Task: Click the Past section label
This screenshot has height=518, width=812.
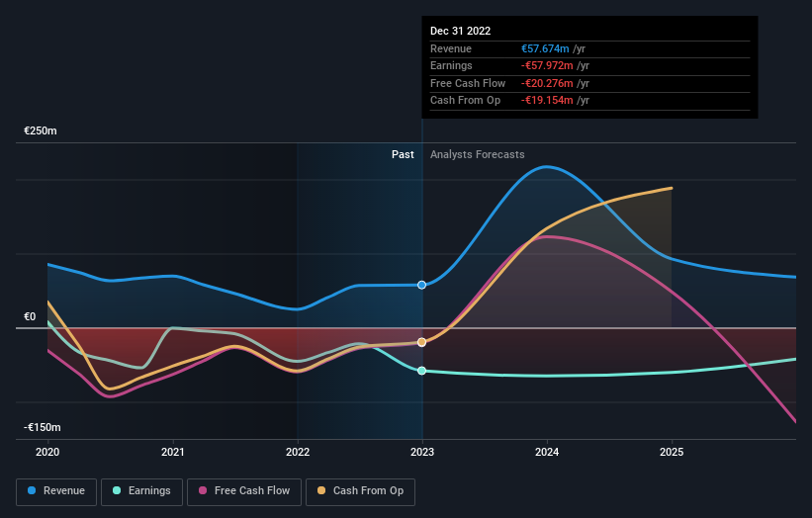Action: pyautogui.click(x=403, y=155)
